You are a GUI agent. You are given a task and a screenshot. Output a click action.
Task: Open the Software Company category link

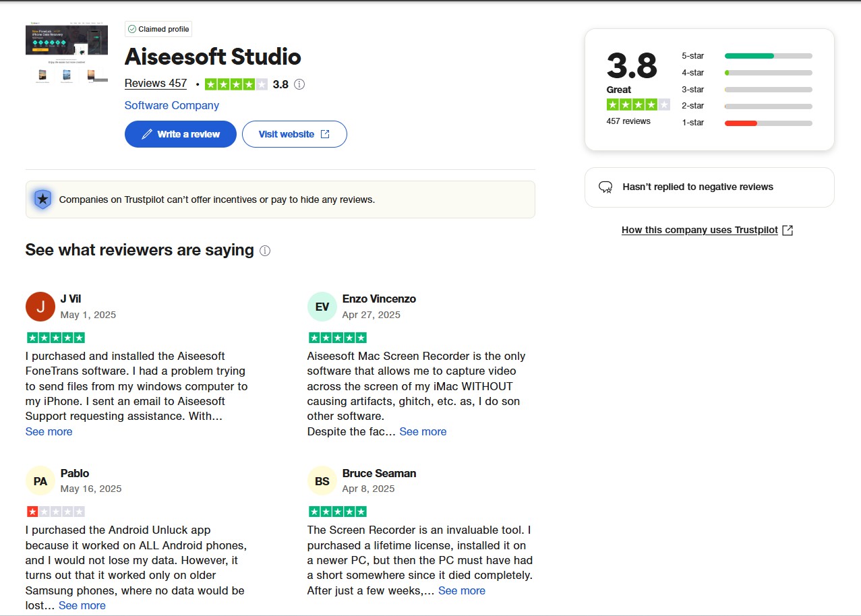(172, 105)
